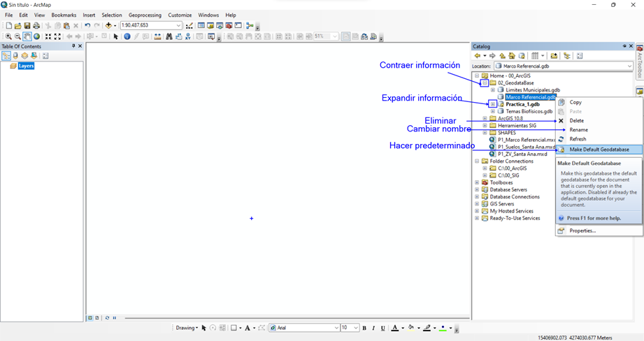644x341 pixels.
Task: Open the Editor toolbar icon next to scale box
Action: (189, 25)
